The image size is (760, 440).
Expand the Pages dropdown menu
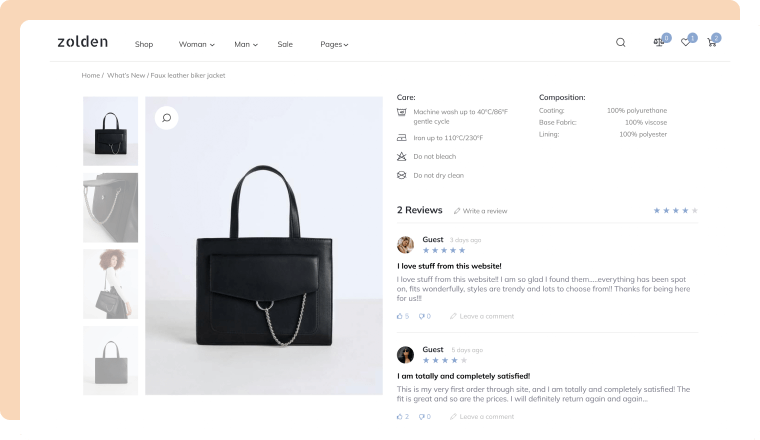coord(334,44)
